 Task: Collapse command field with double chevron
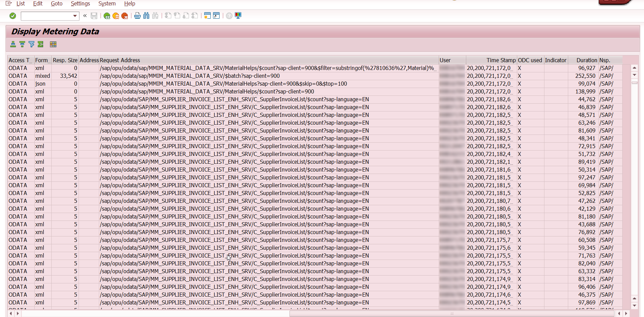pos(85,16)
